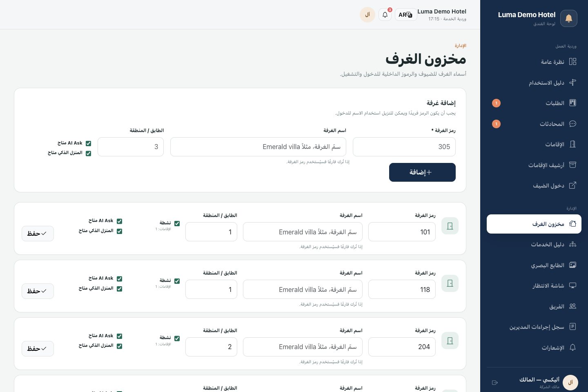Viewport: 588px width, 392px height.
Task: Open شاشة الانتظار waiting screen
Action: 534,285
